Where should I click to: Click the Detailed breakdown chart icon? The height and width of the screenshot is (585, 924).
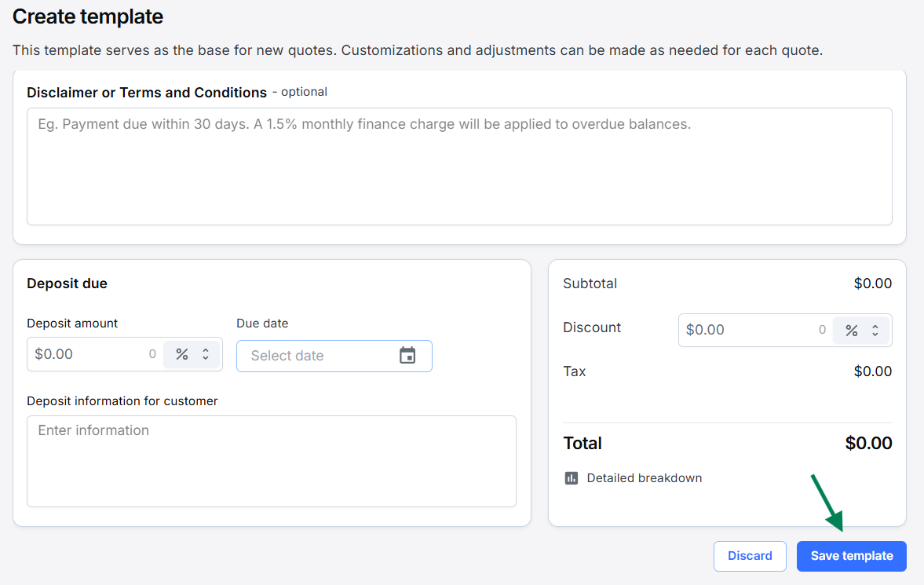[572, 478]
